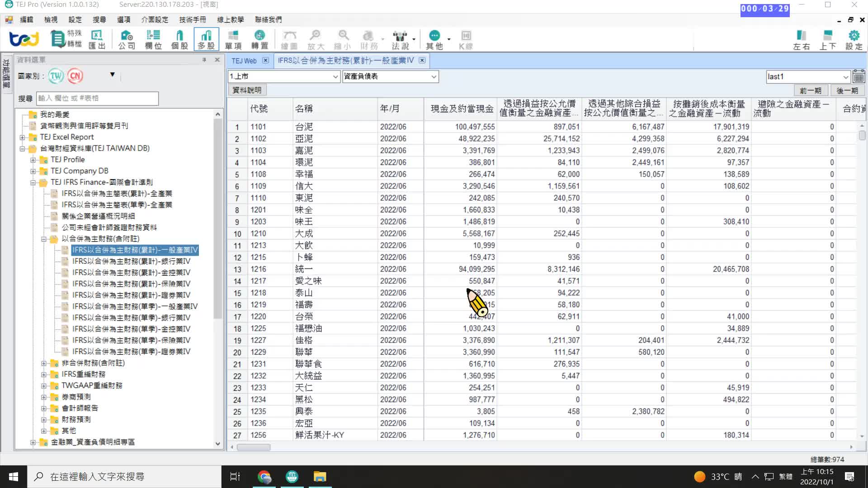Expand the TEJ Company DB folder
Image resolution: width=868 pixels, height=488 pixels.
click(x=33, y=171)
